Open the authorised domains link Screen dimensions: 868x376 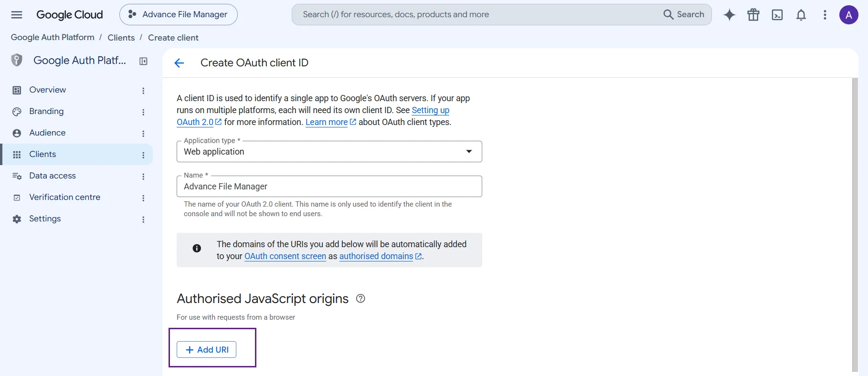click(x=381, y=256)
